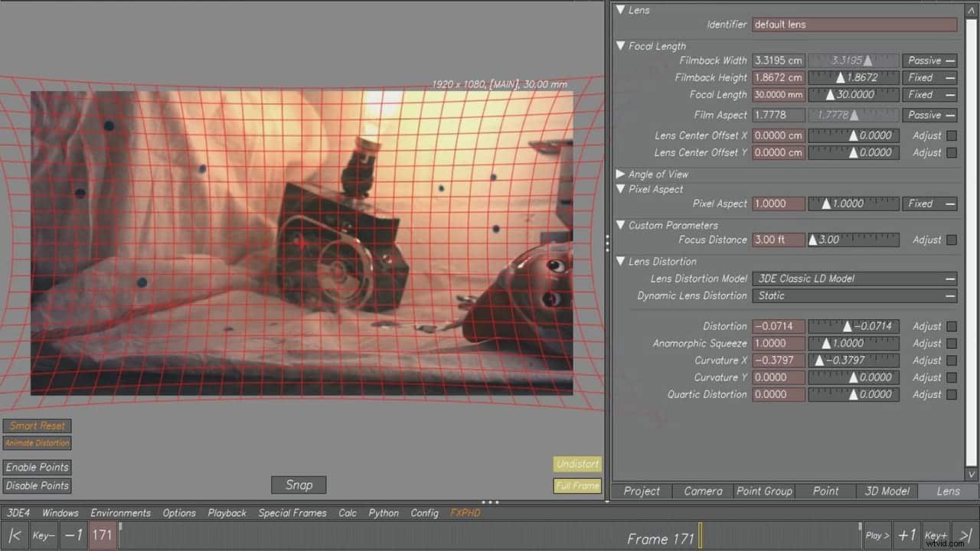Click the Focal Length calibration slider
980x551 pixels.
[853, 94]
